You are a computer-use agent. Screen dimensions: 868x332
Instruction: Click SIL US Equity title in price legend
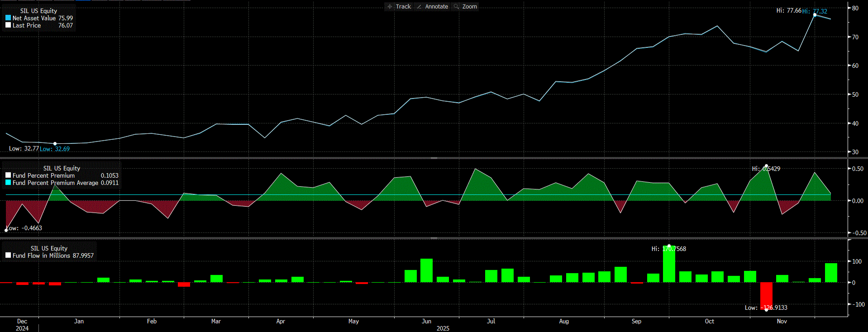(38, 11)
